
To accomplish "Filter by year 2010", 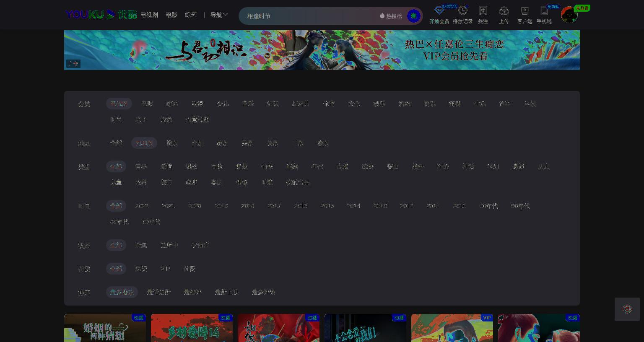I will point(460,206).
